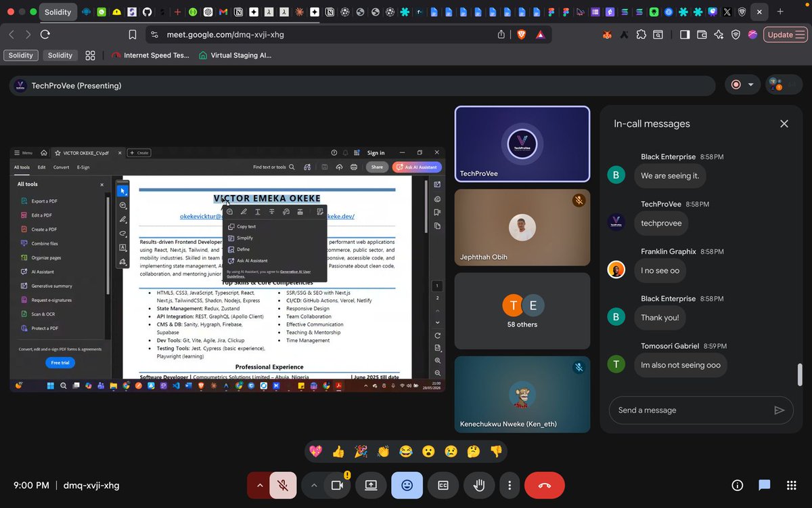The image size is (812, 508).
Task: Send the party popper reaction
Action: click(361, 451)
